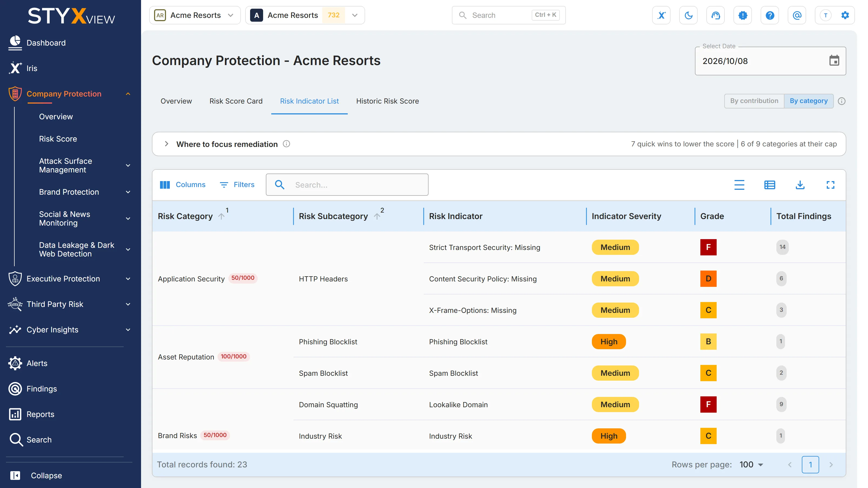Open the @ mentions icon
Image resolution: width=868 pixels, height=488 pixels.
tap(797, 15)
